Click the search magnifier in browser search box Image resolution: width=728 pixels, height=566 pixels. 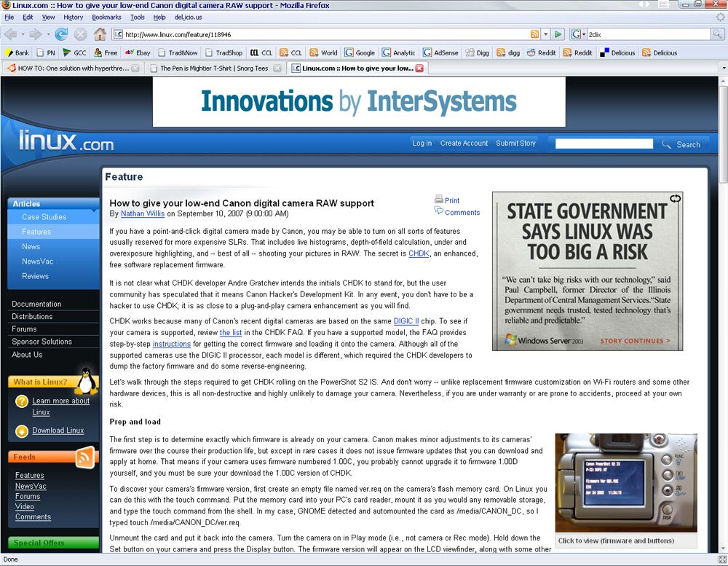click(717, 34)
